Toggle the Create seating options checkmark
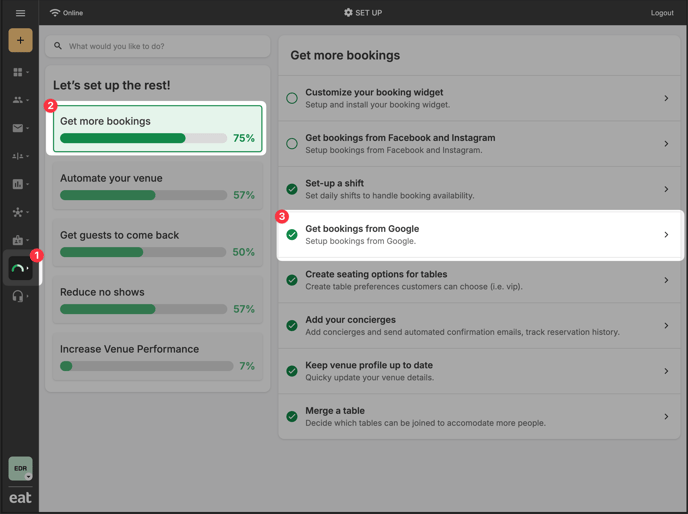The width and height of the screenshot is (688, 514). tap(292, 280)
